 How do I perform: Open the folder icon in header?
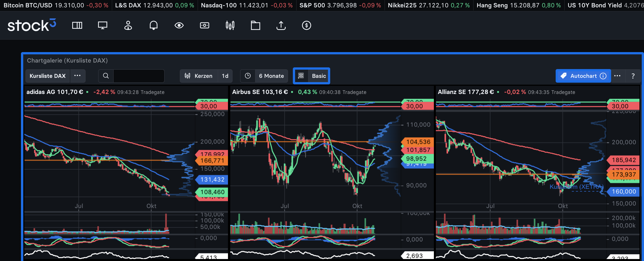(x=255, y=25)
